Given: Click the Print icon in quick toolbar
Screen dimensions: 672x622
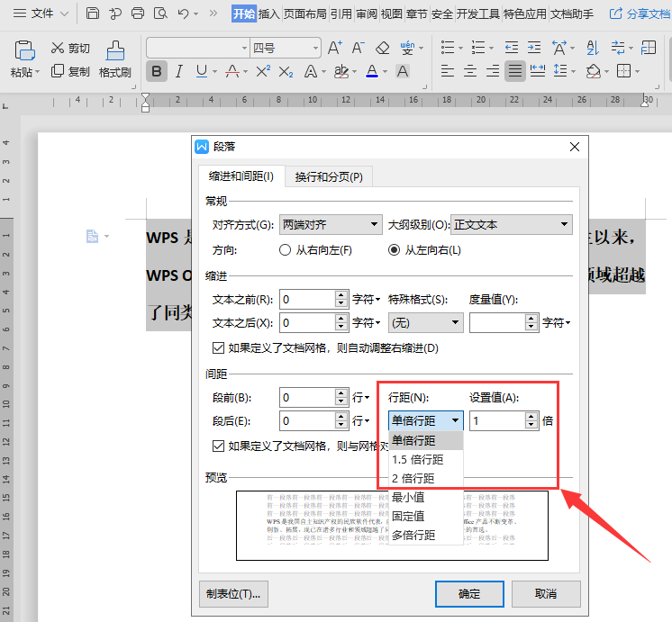Looking at the screenshot, I should [x=138, y=14].
